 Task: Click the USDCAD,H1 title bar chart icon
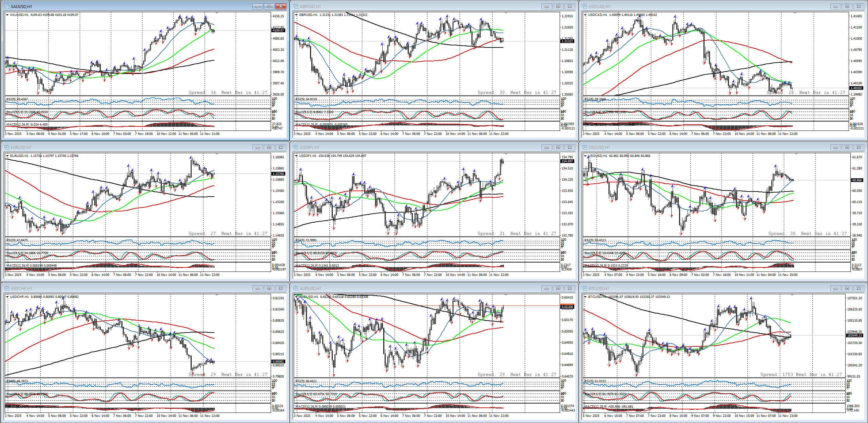(585, 6)
